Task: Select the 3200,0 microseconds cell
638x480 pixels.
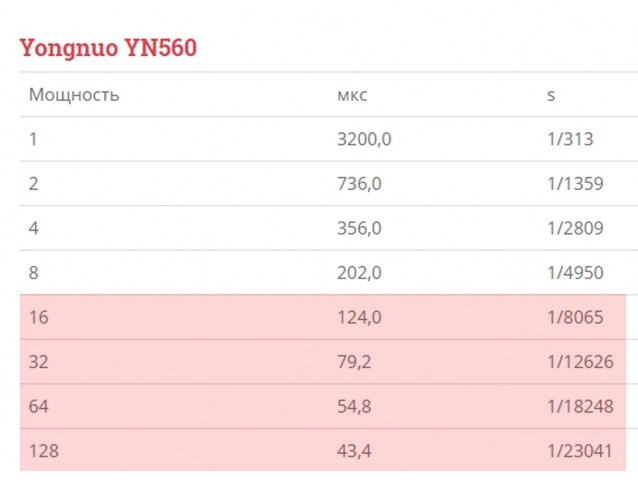Action: click(364, 139)
